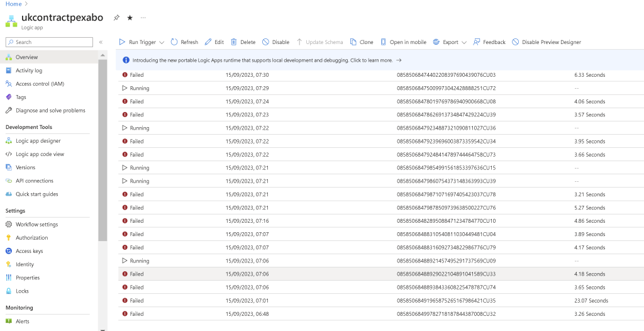This screenshot has height=331, width=644.
Task: Click the sidebar Search box
Action: (49, 42)
